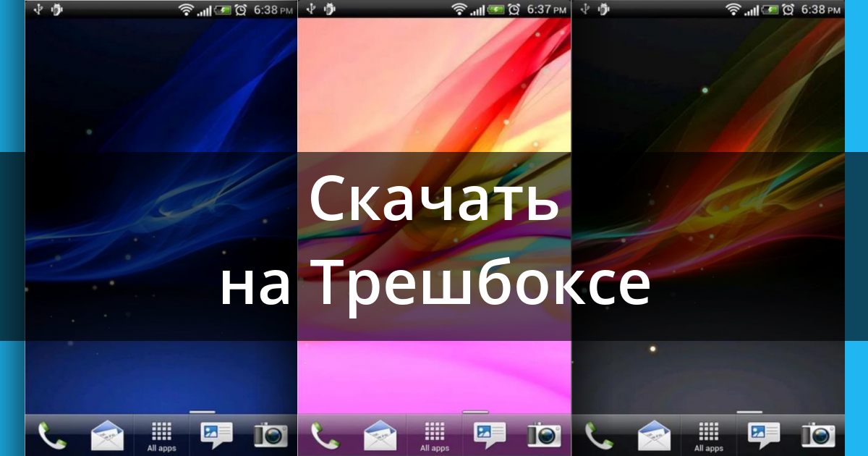This screenshot has height=456, width=868.
Task: Open the Mail app on the dark red-streak screen
Action: click(x=654, y=436)
